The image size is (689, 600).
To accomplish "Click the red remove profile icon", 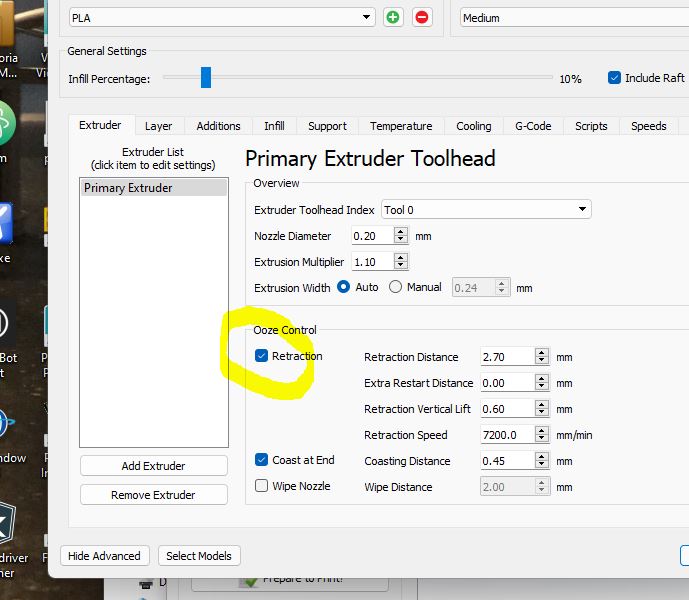I will (x=422, y=18).
